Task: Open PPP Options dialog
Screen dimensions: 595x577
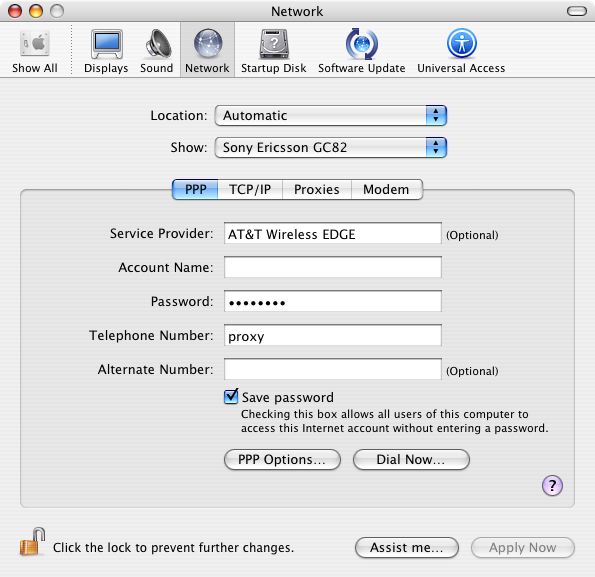Action: 282,459
